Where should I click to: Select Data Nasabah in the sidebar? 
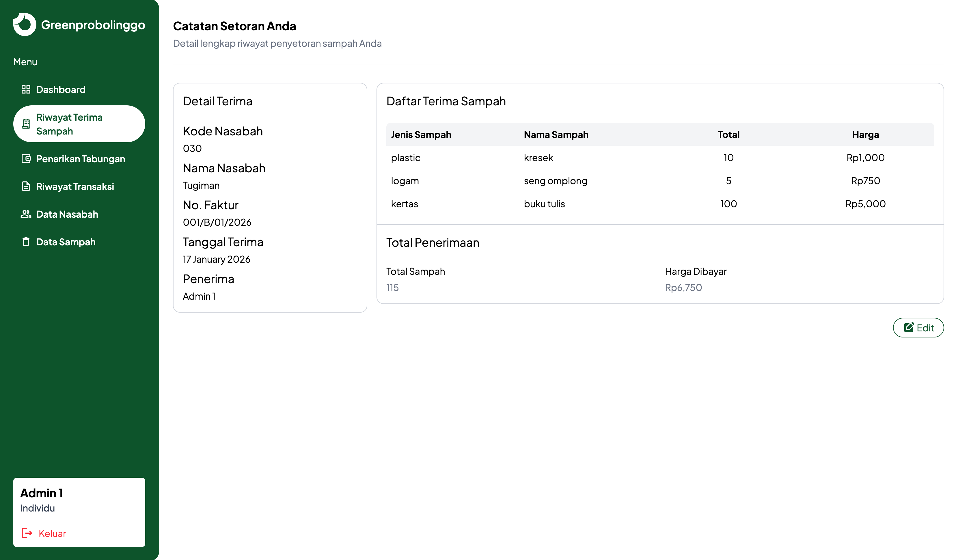(67, 214)
